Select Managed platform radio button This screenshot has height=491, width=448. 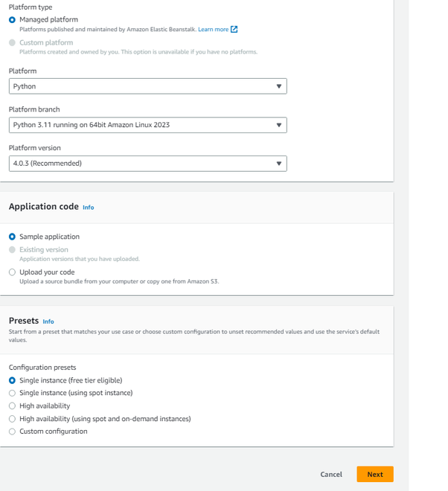point(12,19)
